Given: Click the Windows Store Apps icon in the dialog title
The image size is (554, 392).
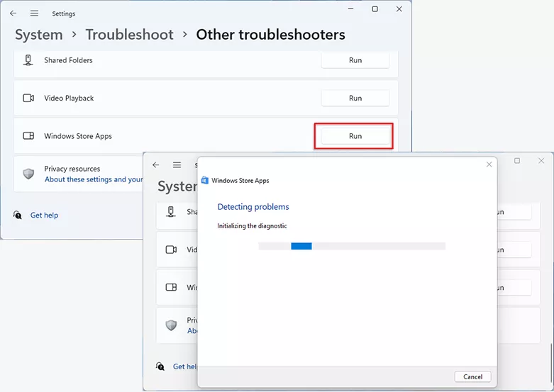Looking at the screenshot, I should [x=205, y=181].
